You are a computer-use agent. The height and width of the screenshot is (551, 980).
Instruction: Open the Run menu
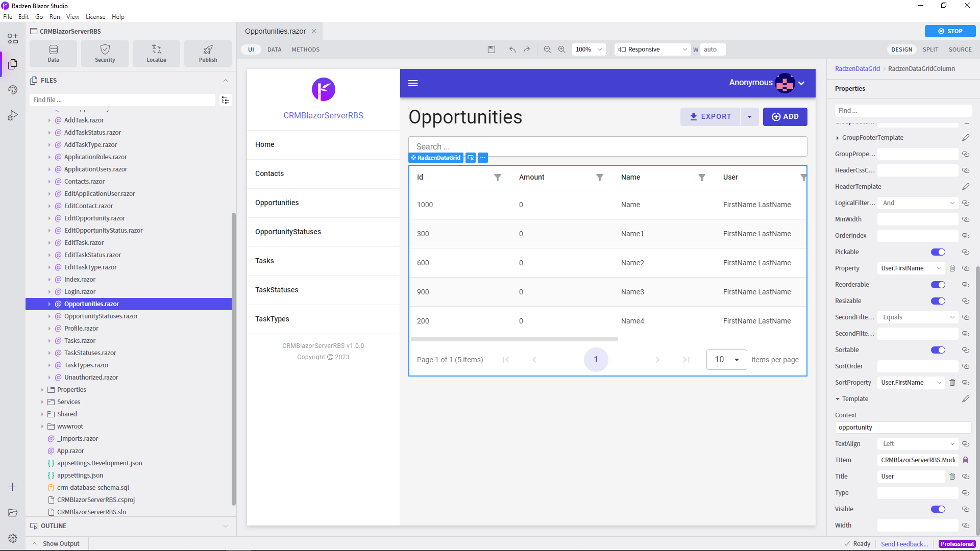pos(55,17)
